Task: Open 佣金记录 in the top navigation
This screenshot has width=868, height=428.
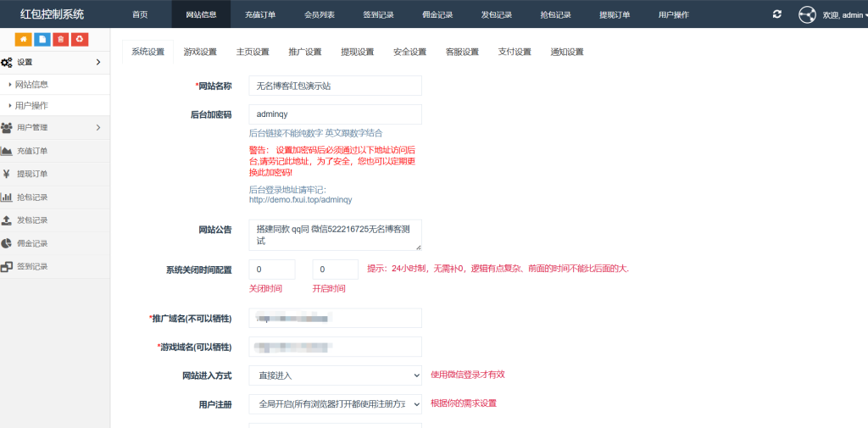Action: pyautogui.click(x=437, y=14)
